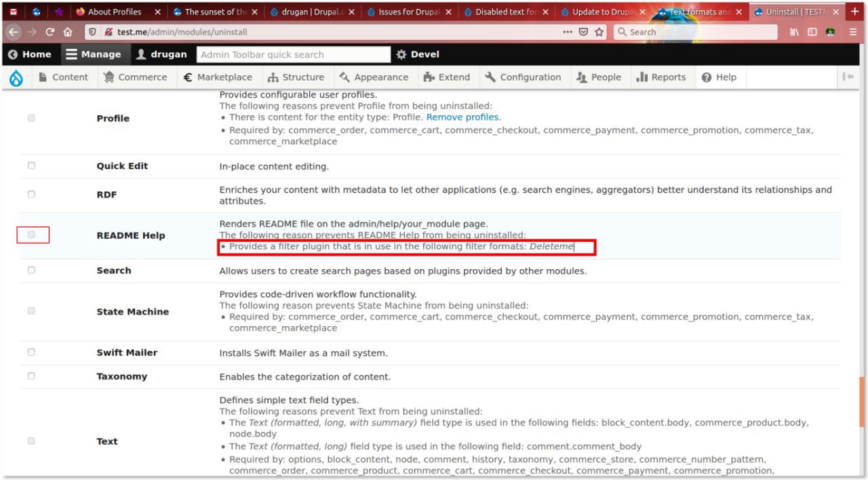Check the RDF module checkbox
The width and height of the screenshot is (868, 480).
pyautogui.click(x=31, y=194)
